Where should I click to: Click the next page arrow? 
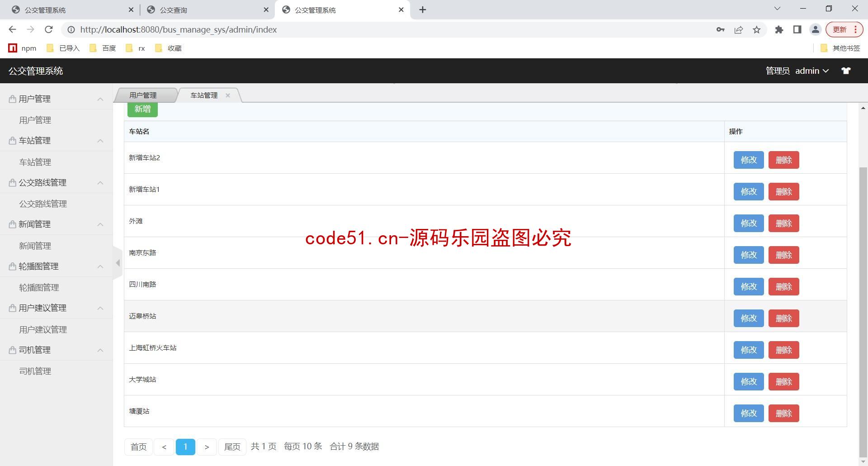[x=207, y=447]
